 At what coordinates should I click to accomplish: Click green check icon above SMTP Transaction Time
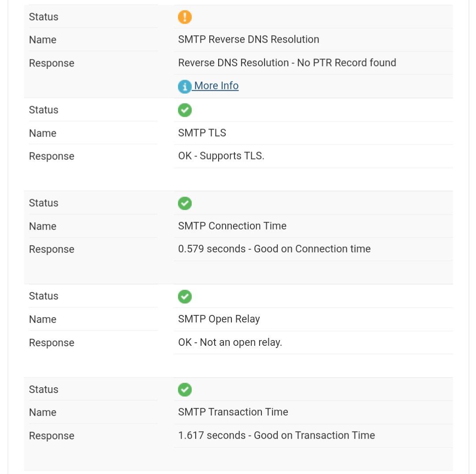coord(185,390)
